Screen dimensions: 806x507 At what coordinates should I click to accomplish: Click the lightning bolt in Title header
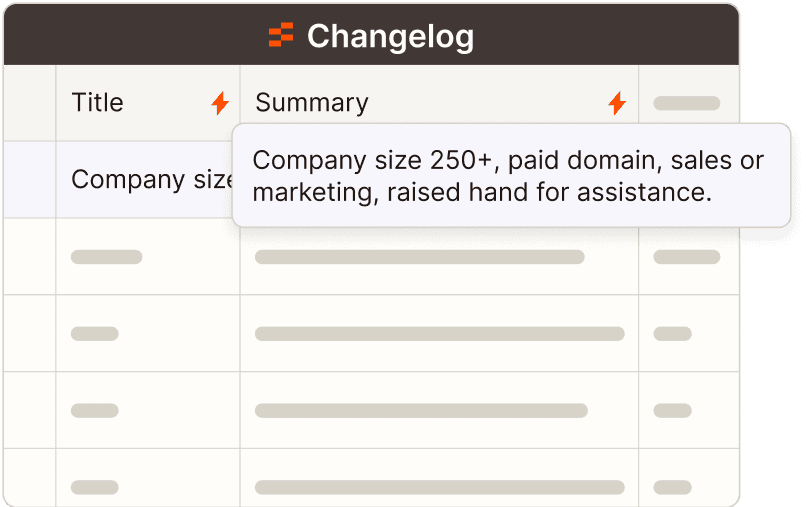click(220, 103)
